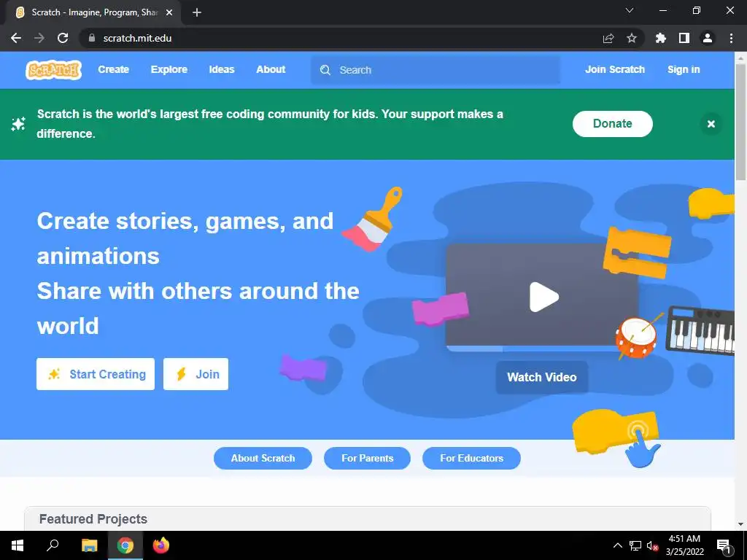The width and height of the screenshot is (747, 560).
Task: Focus the Scratch search field
Action: coord(436,70)
